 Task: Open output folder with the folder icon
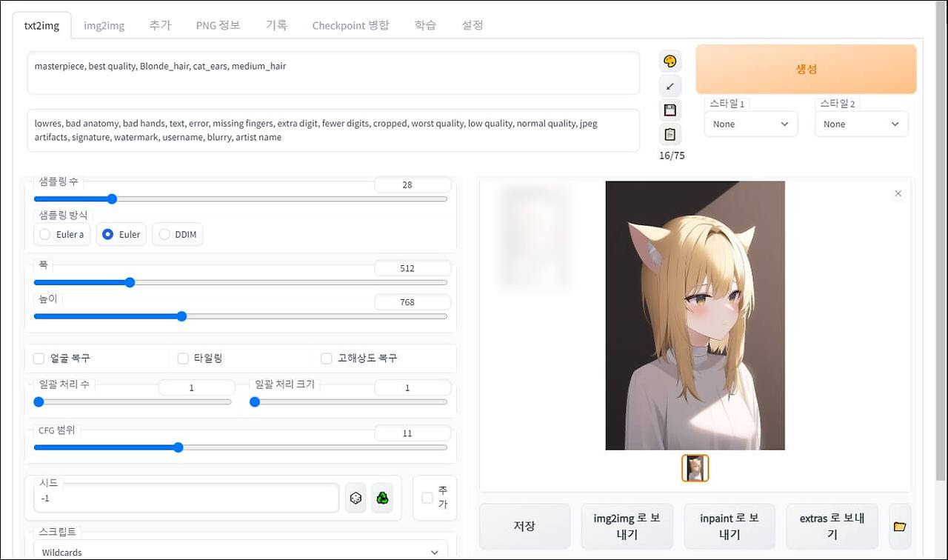tap(899, 526)
